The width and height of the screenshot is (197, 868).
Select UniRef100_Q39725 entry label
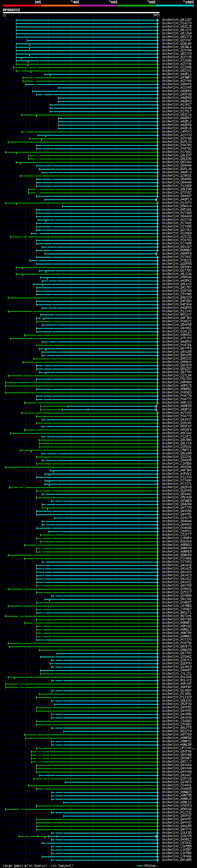(x=176, y=836)
